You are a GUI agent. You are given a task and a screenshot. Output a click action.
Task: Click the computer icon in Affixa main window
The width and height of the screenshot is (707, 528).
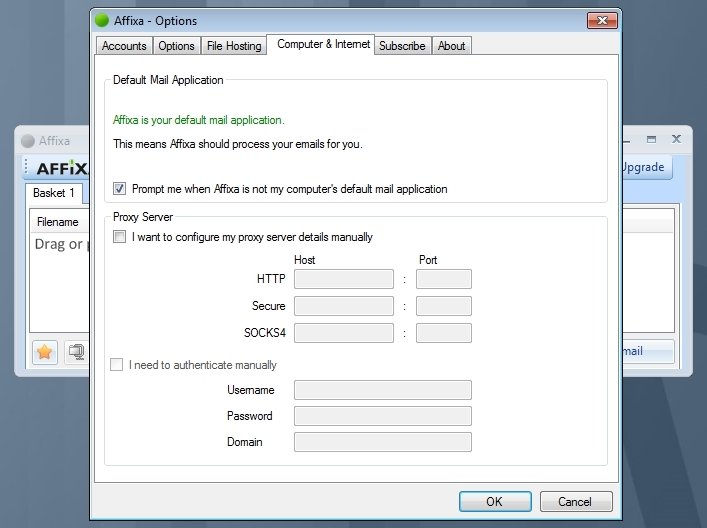77,352
